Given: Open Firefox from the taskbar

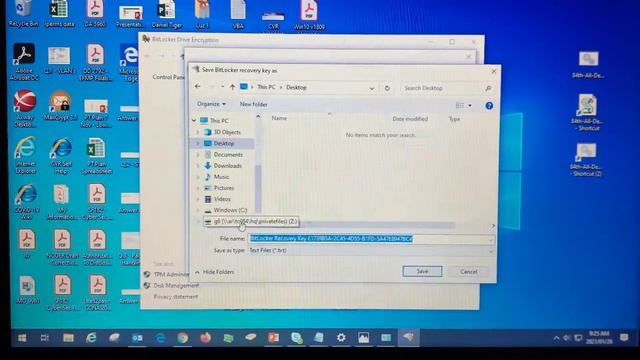Looking at the screenshot, I should [205, 338].
